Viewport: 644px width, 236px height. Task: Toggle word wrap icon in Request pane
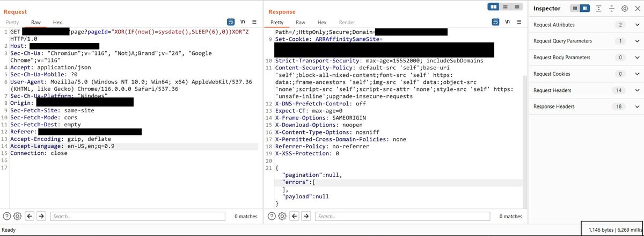point(231,22)
